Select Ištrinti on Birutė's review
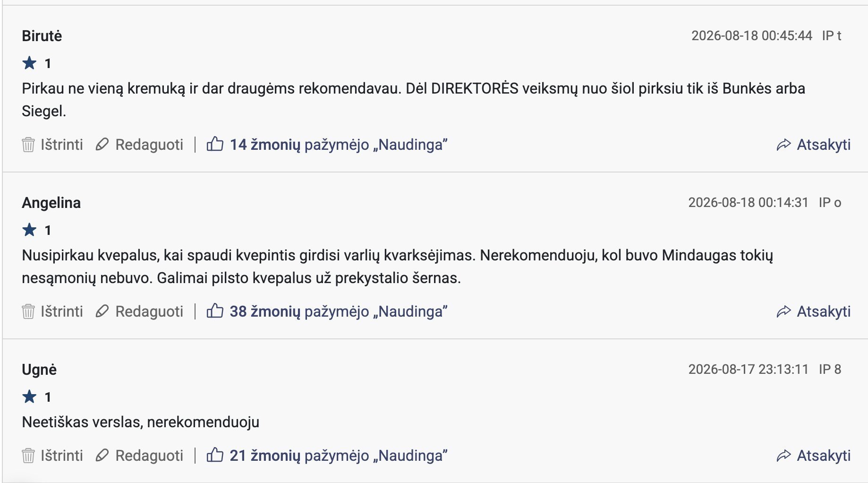 61,145
